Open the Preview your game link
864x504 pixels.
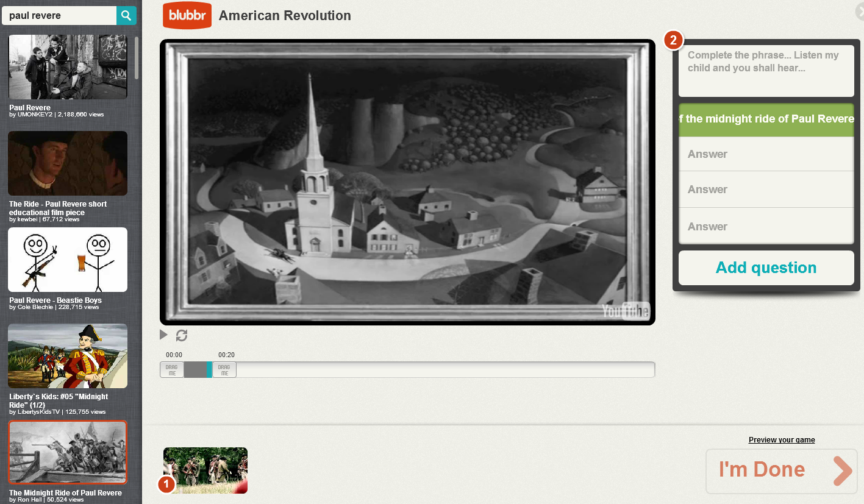click(x=782, y=440)
